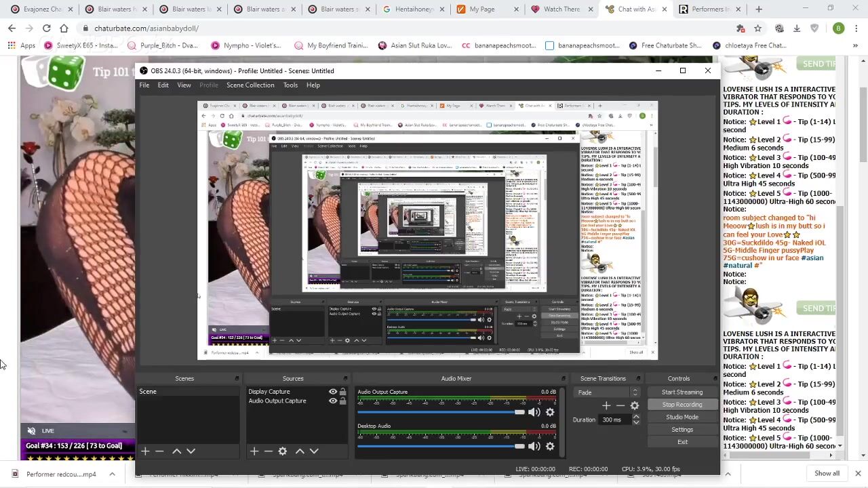868x488 pixels.
Task: Unmute the video player beside LIVE label
Action: click(x=31, y=431)
